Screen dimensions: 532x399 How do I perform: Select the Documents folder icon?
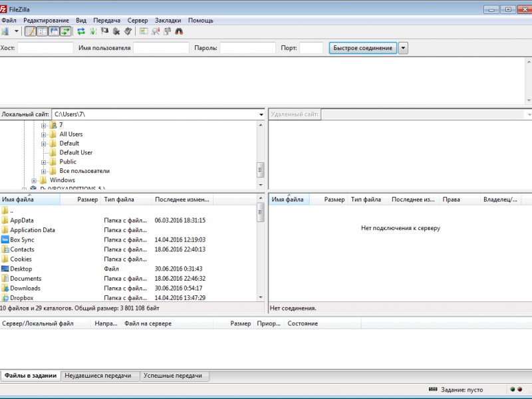[x=5, y=279]
